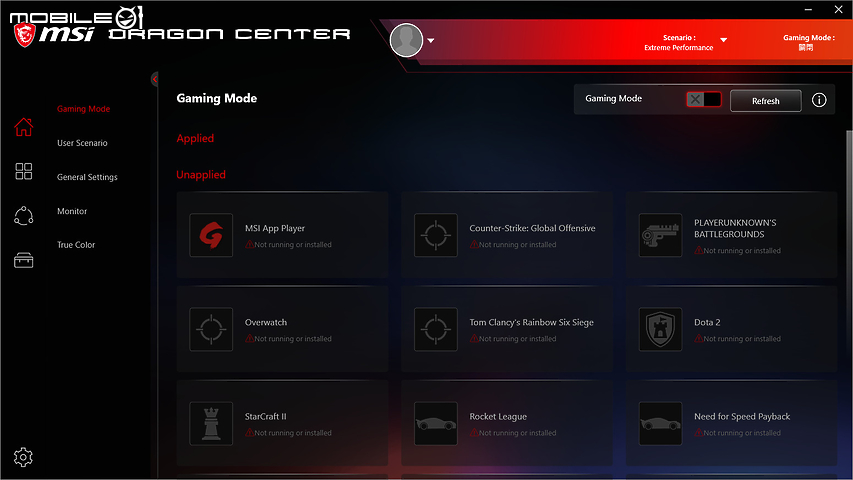This screenshot has width=853, height=480.
Task: Expand the user profile dropdown arrow
Action: pos(431,41)
